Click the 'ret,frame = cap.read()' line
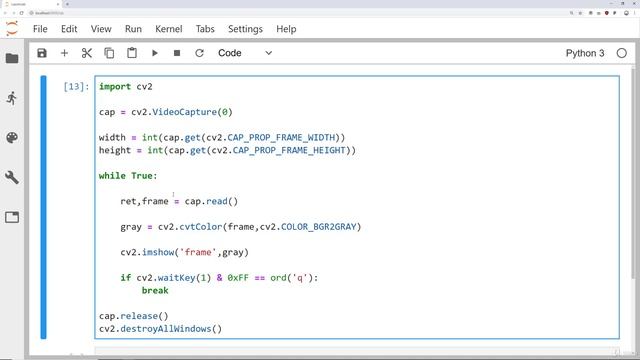Image resolution: width=640 pixels, height=360 pixels. [x=179, y=201]
